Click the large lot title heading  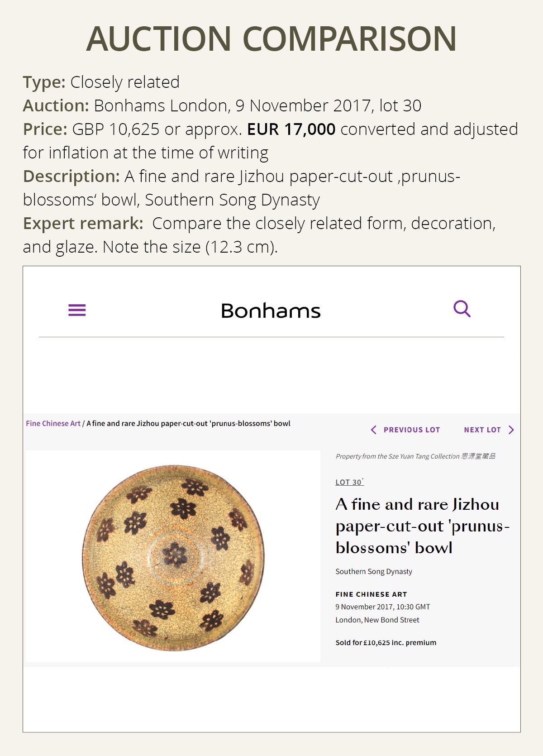coord(423,526)
